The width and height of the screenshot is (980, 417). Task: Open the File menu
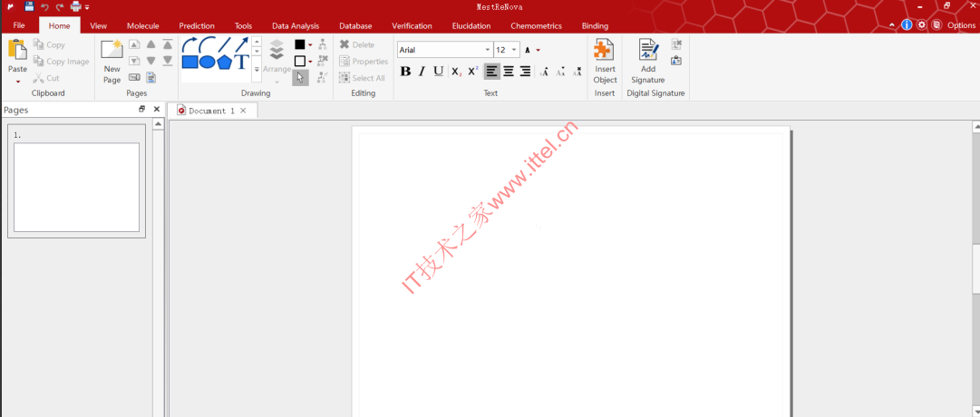pyautogui.click(x=19, y=25)
